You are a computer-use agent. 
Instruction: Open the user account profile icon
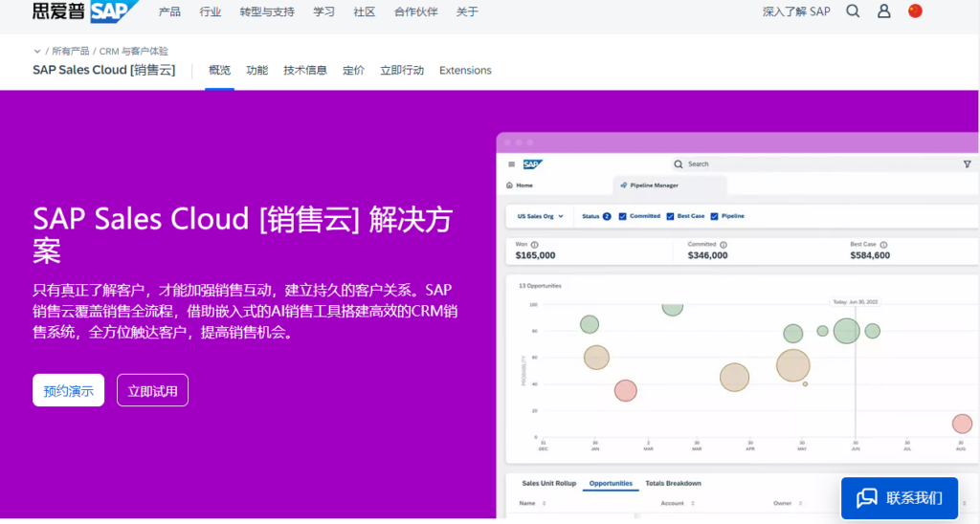(x=883, y=11)
